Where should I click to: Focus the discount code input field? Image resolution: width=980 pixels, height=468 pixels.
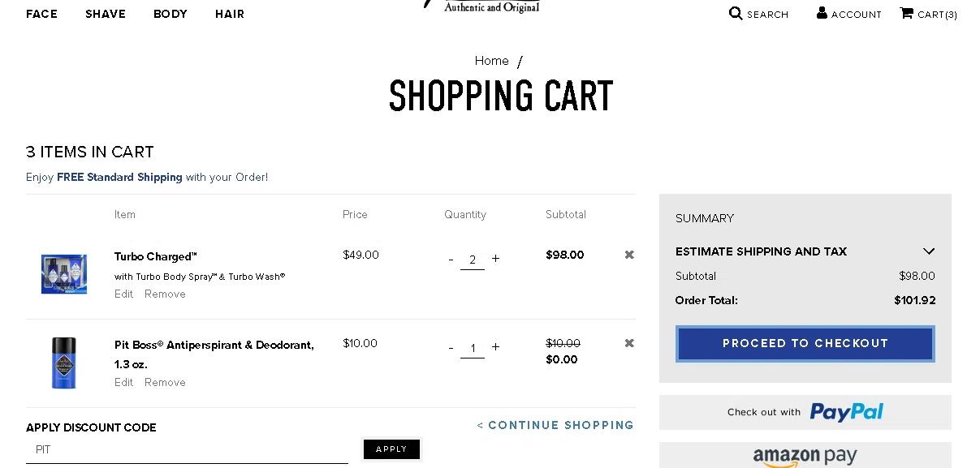tap(187, 449)
